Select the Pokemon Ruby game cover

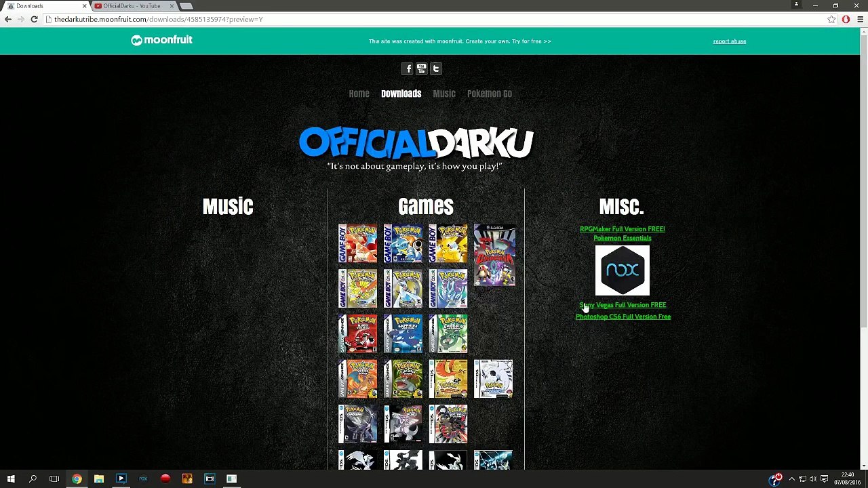357,333
